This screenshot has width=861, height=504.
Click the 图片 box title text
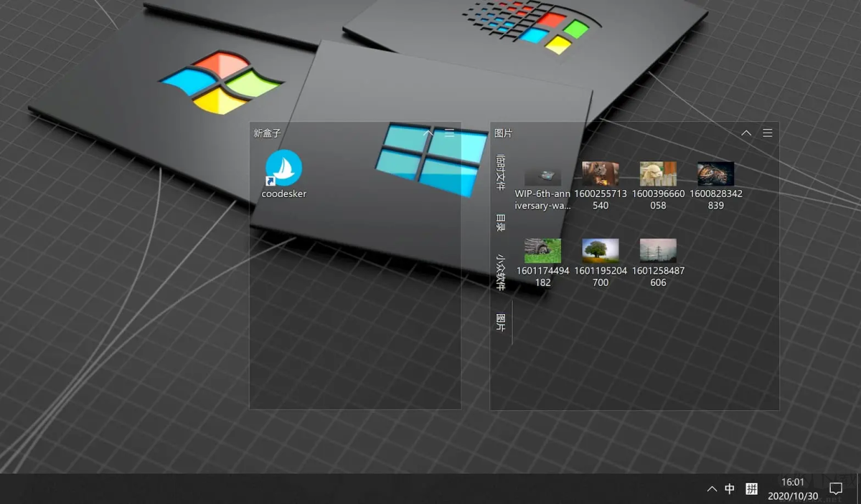click(x=503, y=133)
